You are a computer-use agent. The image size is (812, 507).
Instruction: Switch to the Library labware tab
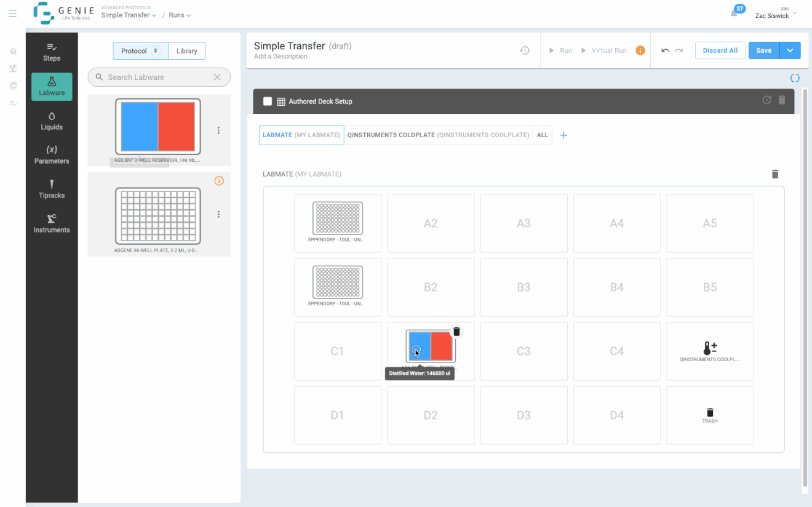(187, 51)
